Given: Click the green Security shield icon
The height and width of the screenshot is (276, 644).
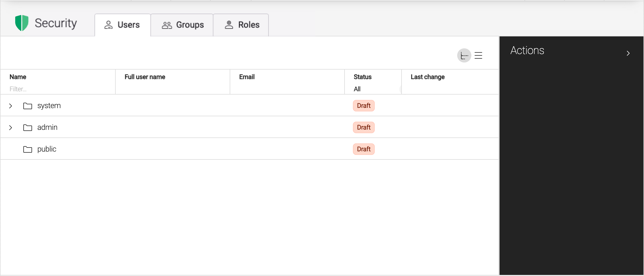Looking at the screenshot, I should [x=22, y=23].
